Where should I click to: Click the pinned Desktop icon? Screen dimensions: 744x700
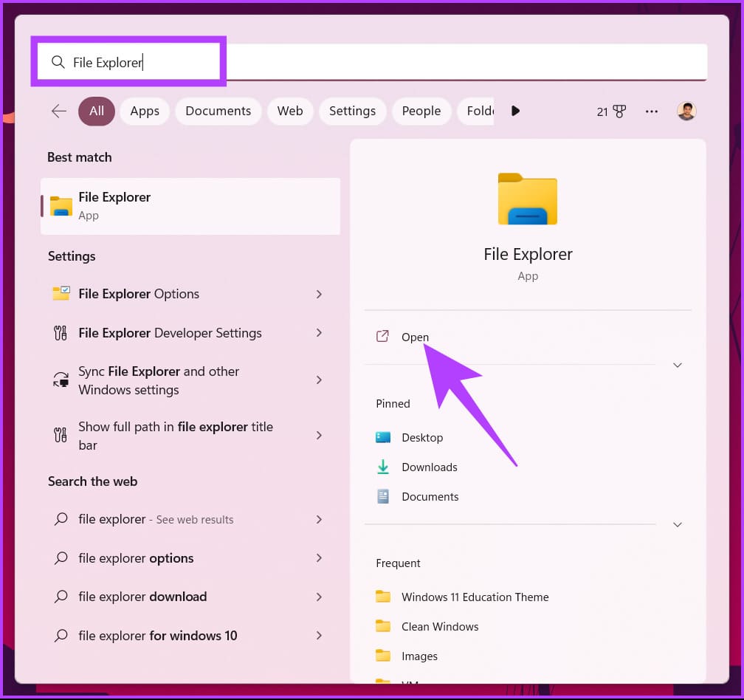coord(383,437)
